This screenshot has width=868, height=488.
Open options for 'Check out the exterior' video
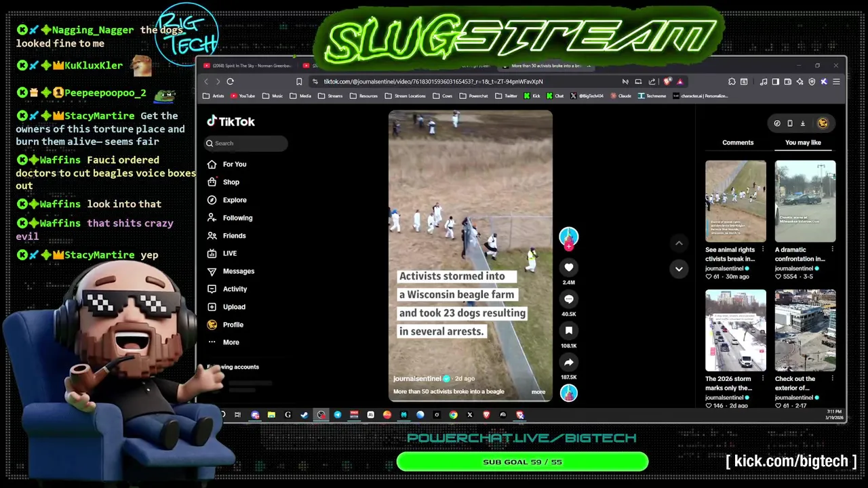(833, 379)
